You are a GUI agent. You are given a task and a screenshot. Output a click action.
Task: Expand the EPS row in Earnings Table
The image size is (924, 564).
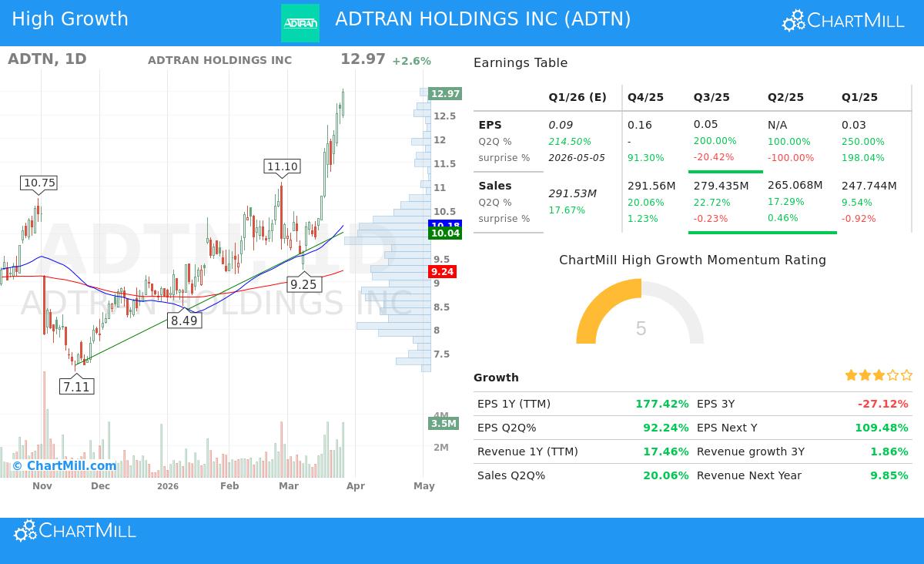[490, 125]
